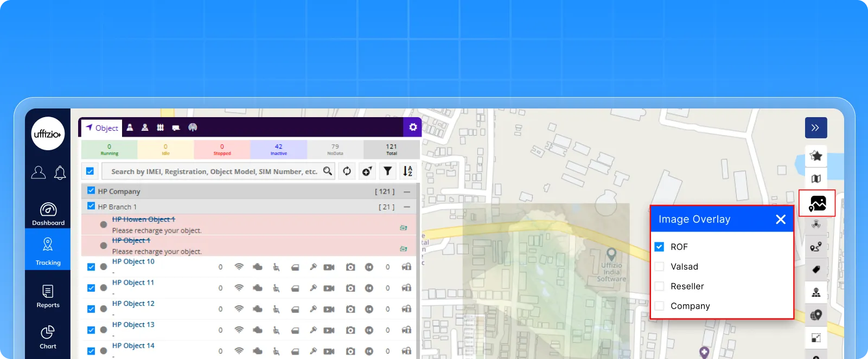
Task: Click the object search input field
Action: click(x=214, y=171)
